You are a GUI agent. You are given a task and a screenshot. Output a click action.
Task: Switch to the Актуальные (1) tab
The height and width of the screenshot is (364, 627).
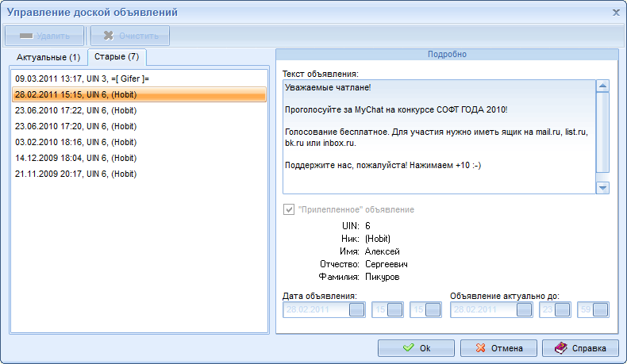point(48,57)
